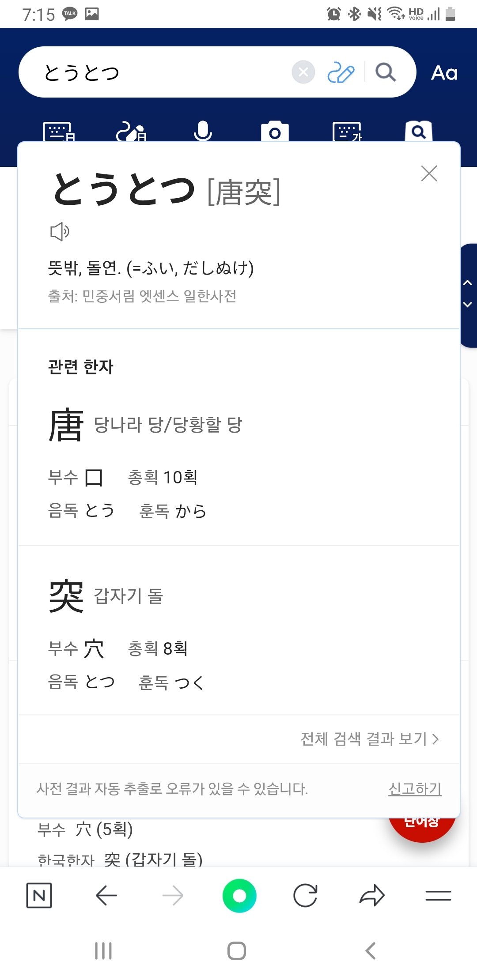The height and width of the screenshot is (980, 477).
Task: Play pronunciation of とうとつ
Action: [60, 231]
